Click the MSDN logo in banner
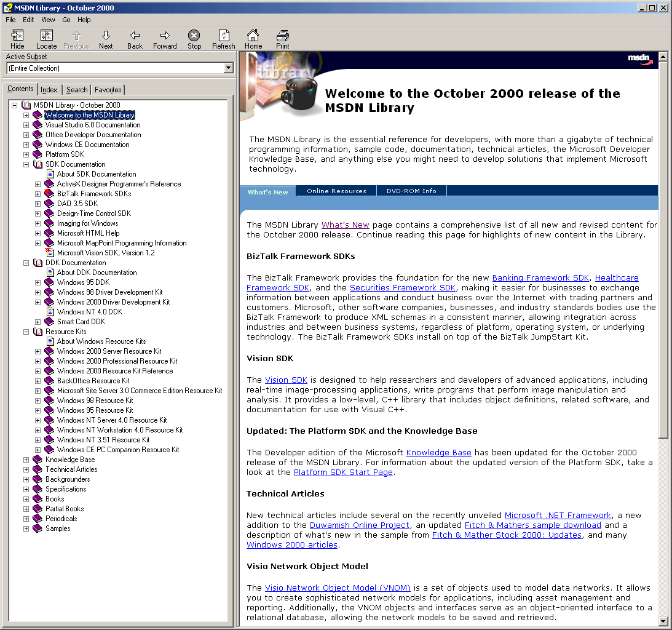The width and height of the screenshot is (672, 630). 640,59
